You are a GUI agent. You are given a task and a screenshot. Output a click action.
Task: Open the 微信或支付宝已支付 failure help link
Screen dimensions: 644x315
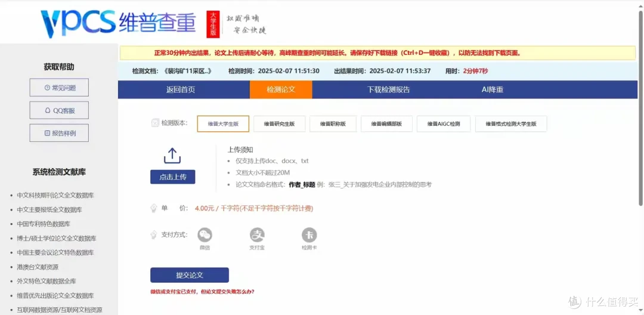[x=202, y=292]
